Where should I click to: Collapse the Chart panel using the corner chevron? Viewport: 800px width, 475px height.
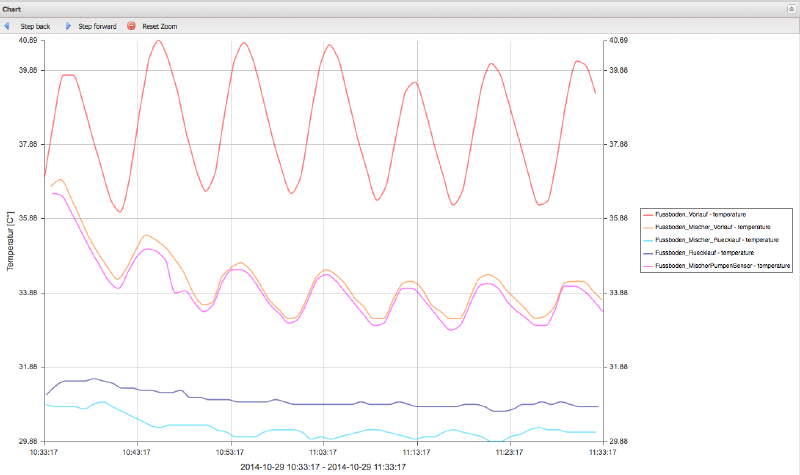(791, 8)
